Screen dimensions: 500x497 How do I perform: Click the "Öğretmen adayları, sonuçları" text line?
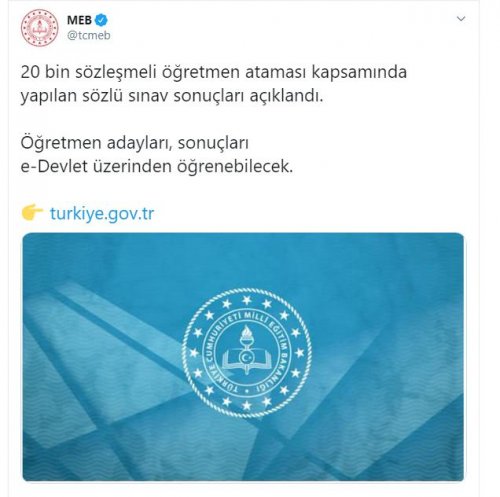click(x=135, y=143)
